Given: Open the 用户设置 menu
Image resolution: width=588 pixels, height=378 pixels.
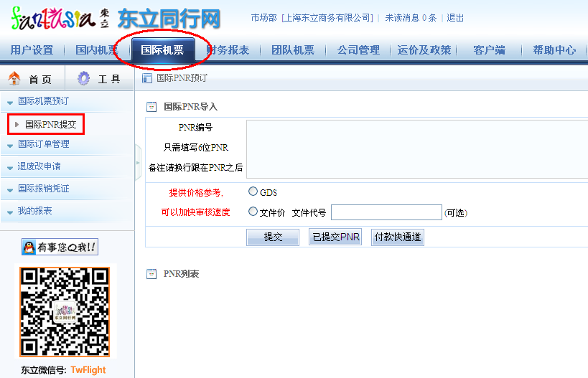Looking at the screenshot, I should point(32,49).
